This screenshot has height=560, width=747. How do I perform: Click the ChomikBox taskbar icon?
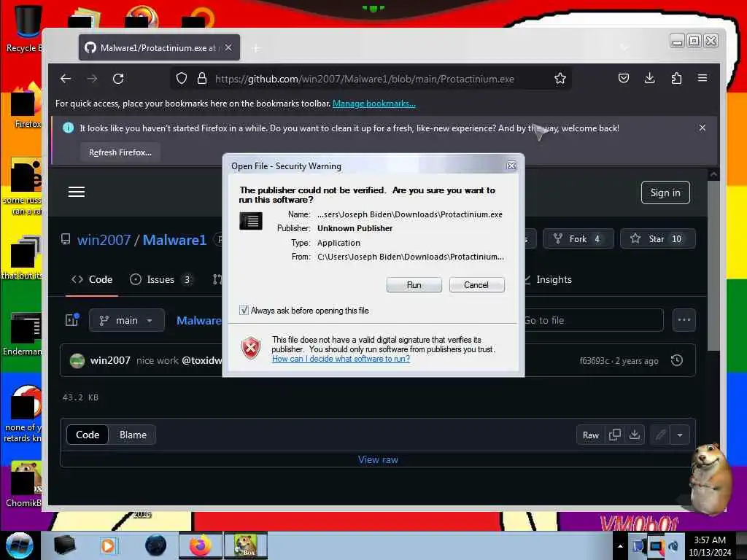[x=245, y=545]
